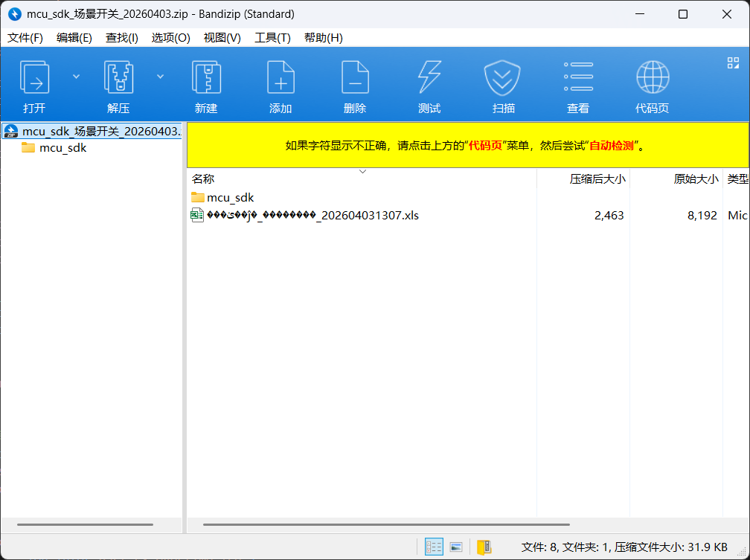
Task: Open the 解压 (Extract) dropdown arrow
Action: point(160,76)
